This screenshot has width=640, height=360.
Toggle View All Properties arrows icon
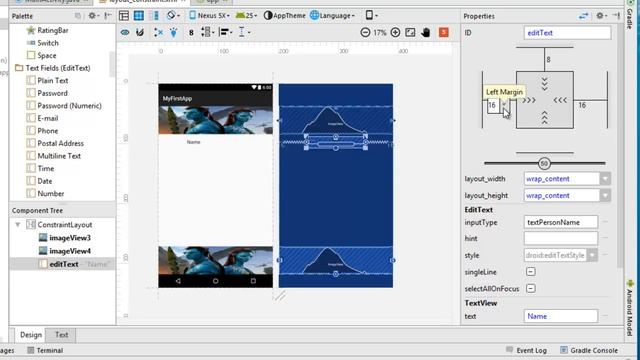(584, 16)
